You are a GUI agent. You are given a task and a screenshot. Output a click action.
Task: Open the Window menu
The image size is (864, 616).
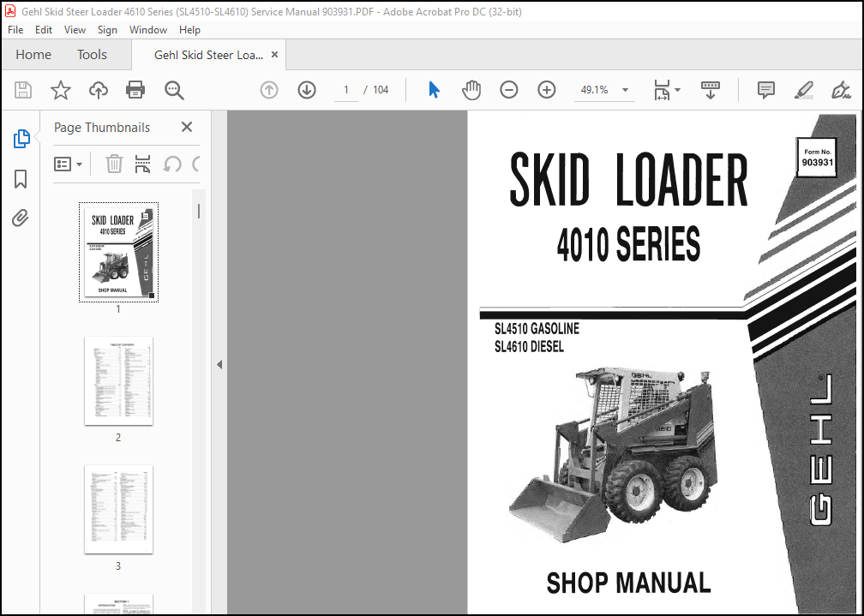[x=148, y=30]
